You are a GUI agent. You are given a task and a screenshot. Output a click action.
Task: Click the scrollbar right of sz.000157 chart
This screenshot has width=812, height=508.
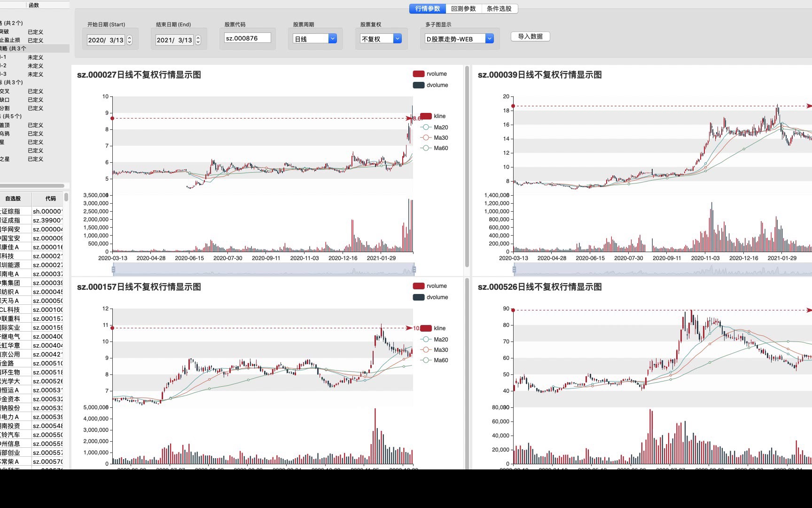(x=467, y=373)
